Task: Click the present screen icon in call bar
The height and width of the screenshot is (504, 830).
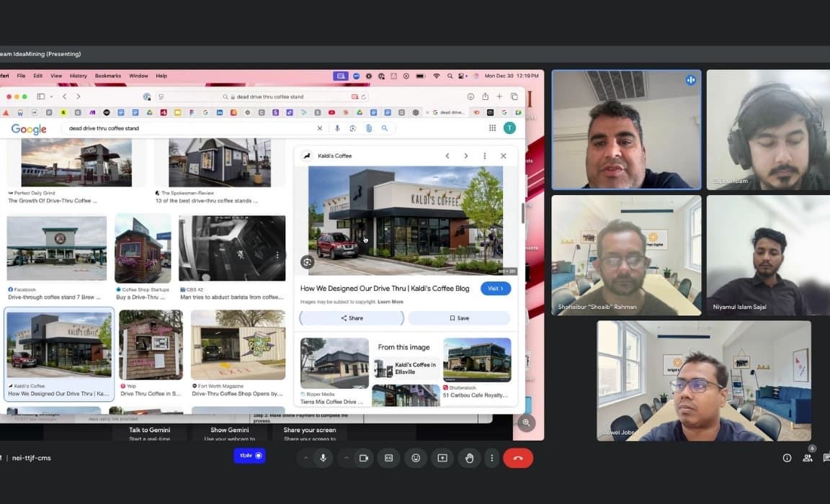Action: click(x=442, y=458)
